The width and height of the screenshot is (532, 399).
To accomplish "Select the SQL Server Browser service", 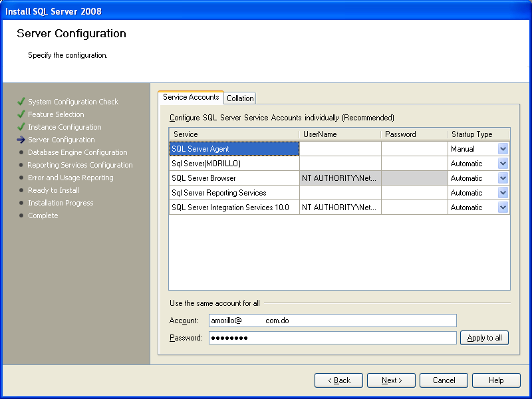I will click(x=234, y=178).
